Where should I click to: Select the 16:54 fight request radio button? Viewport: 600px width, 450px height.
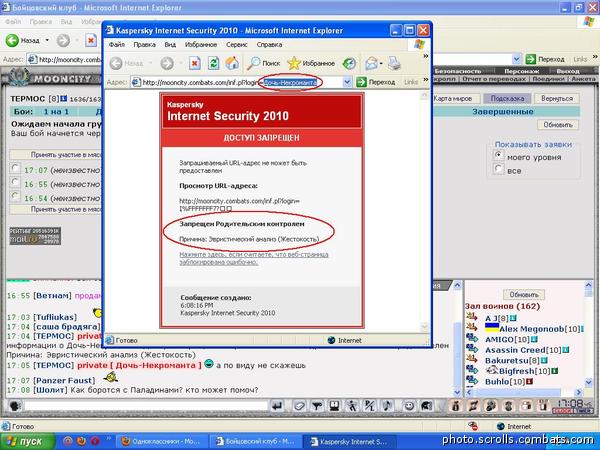pos(15,196)
